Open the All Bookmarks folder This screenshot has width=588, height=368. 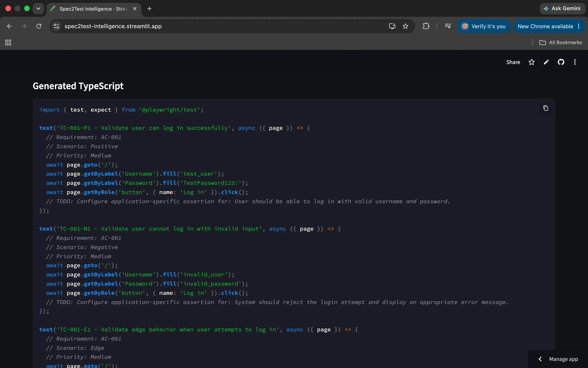click(560, 43)
